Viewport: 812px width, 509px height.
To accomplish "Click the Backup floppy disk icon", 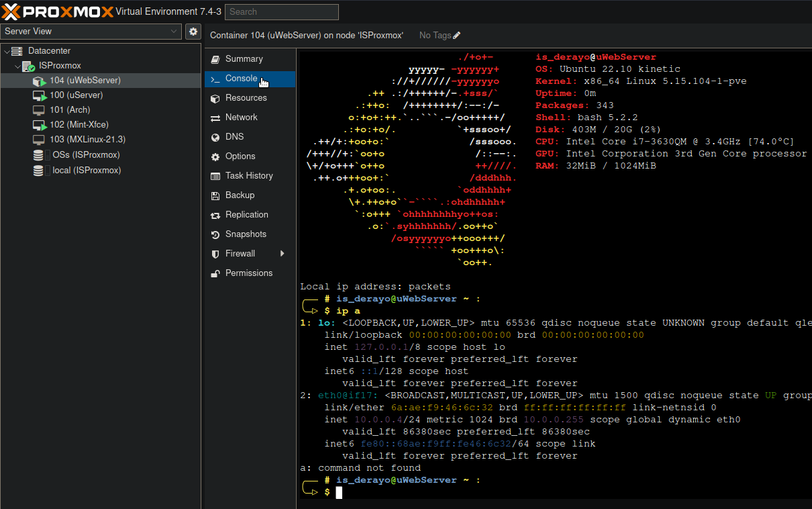I will pos(215,195).
